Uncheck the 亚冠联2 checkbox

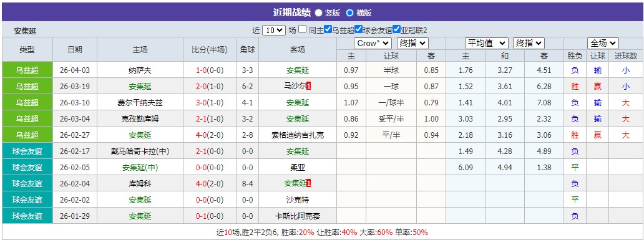[396, 29]
